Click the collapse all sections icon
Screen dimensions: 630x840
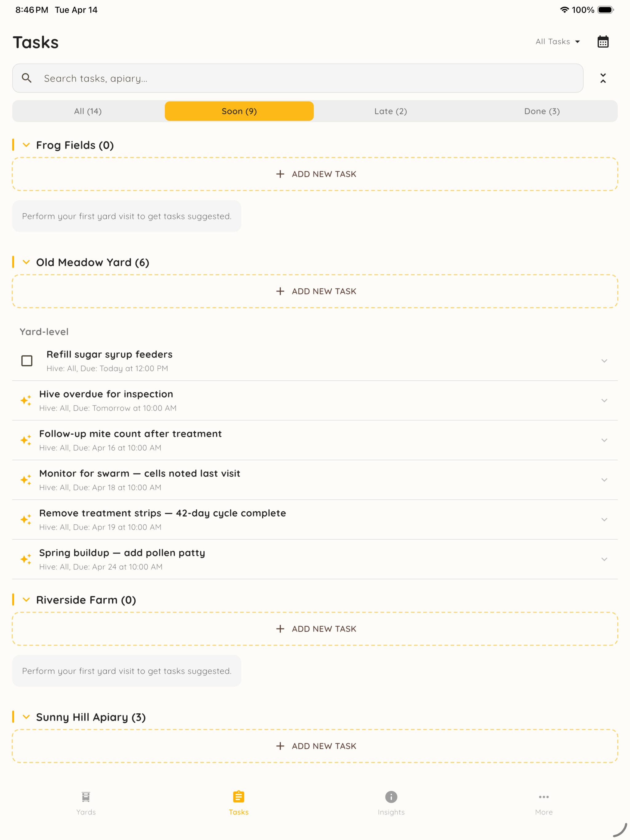[x=603, y=78]
